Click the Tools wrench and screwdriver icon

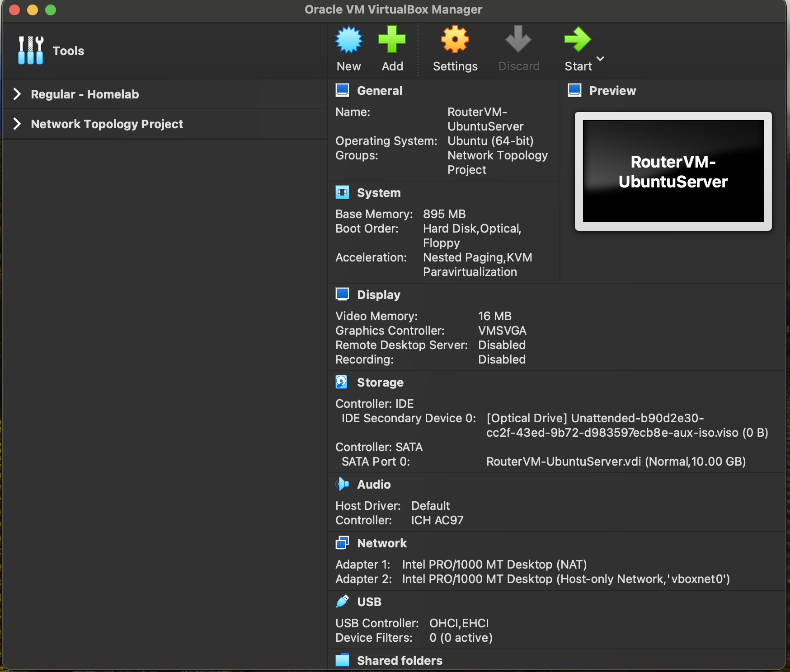pyautogui.click(x=31, y=50)
